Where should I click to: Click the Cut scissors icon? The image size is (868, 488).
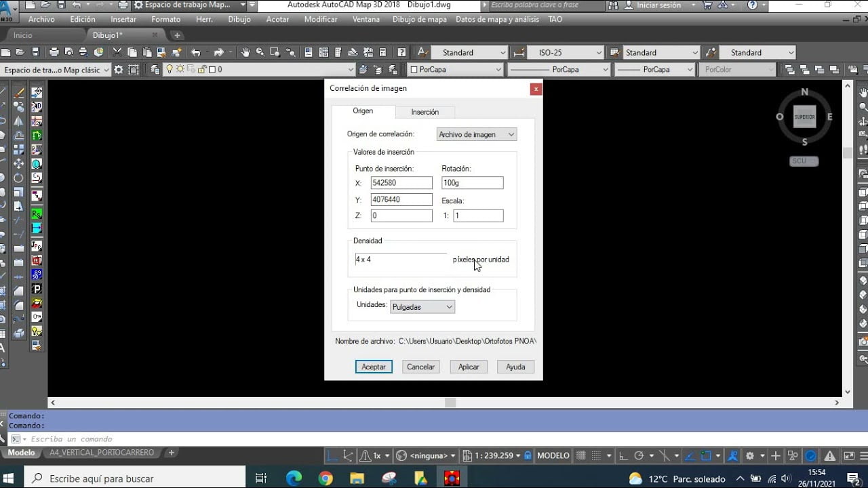tap(117, 52)
